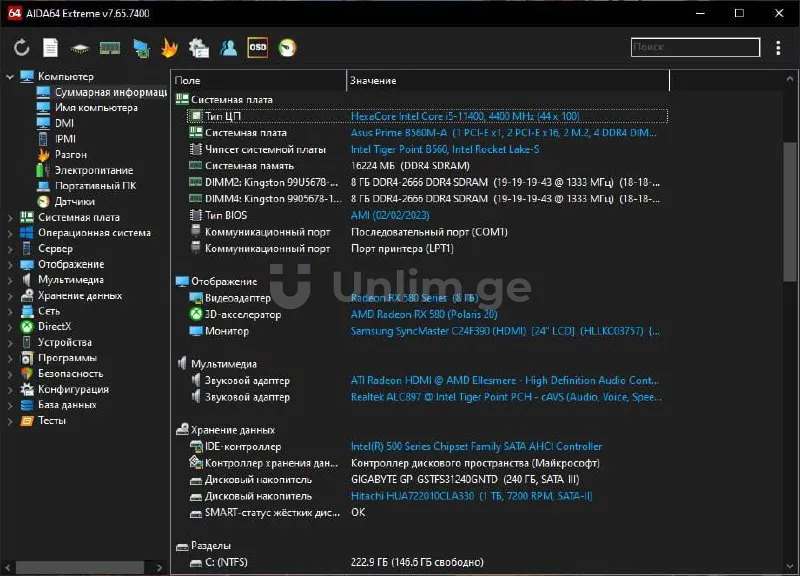Select Датчики in the tree
The height and width of the screenshot is (576, 800).
pos(74,201)
